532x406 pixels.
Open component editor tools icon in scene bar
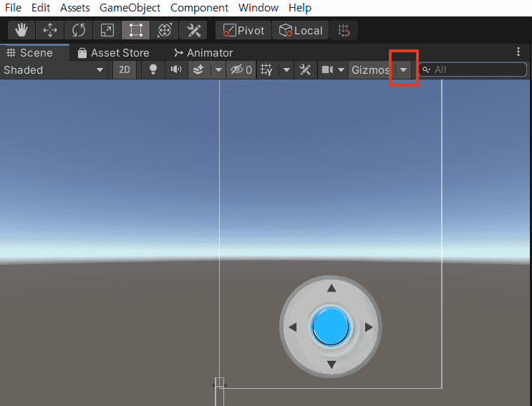tap(305, 70)
